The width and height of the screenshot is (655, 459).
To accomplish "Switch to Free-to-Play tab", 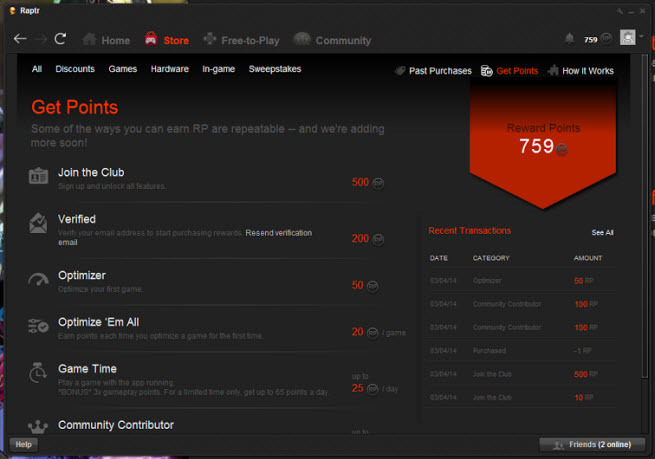I will pyautogui.click(x=241, y=40).
